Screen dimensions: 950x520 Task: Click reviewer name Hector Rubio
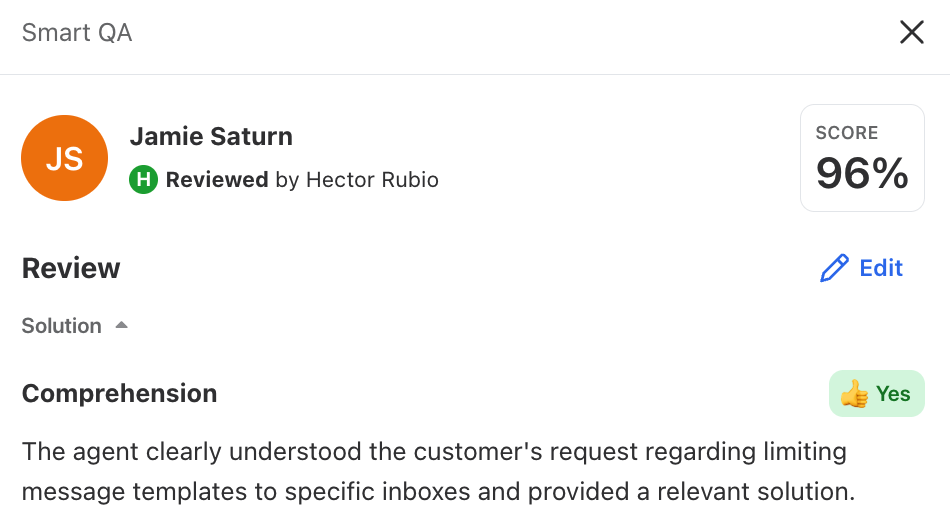click(x=372, y=180)
